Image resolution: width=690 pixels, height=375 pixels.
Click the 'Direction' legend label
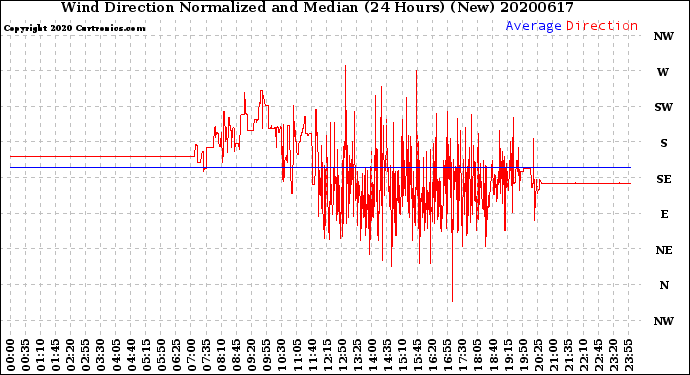click(x=602, y=26)
